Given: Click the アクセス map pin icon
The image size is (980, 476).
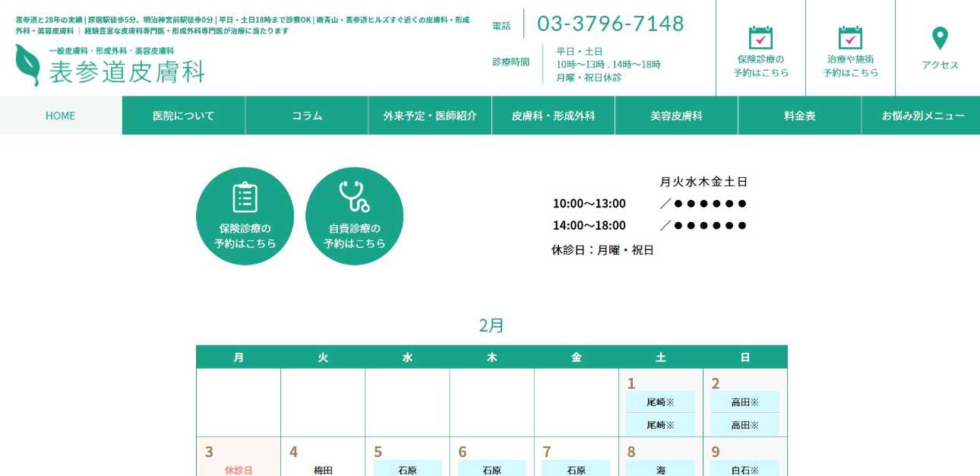Looking at the screenshot, I should (x=940, y=38).
